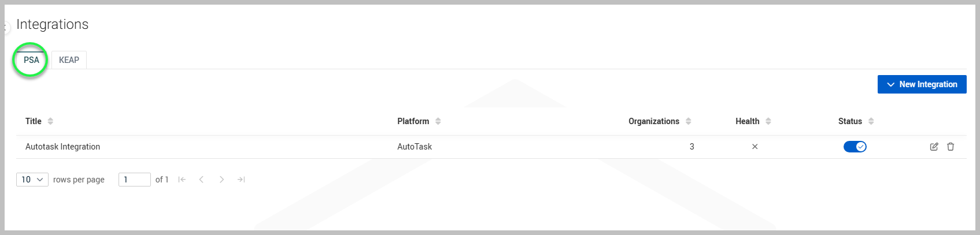The width and height of the screenshot is (980, 235).
Task: Jump to the last page
Action: click(241, 180)
